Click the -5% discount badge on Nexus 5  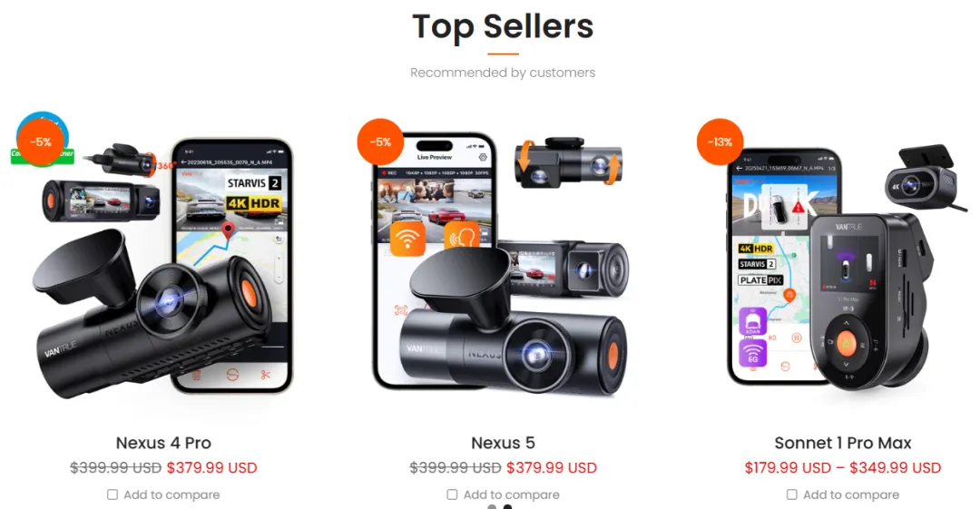pos(380,142)
